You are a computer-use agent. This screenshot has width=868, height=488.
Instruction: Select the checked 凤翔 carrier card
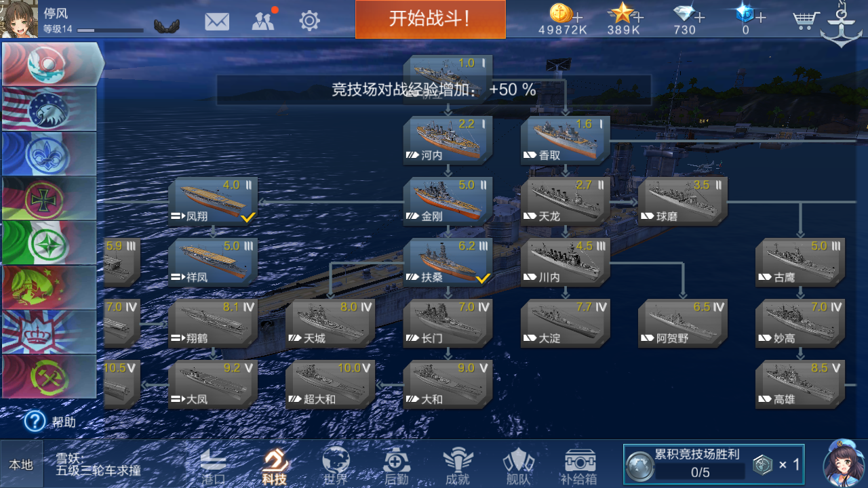[213, 201]
